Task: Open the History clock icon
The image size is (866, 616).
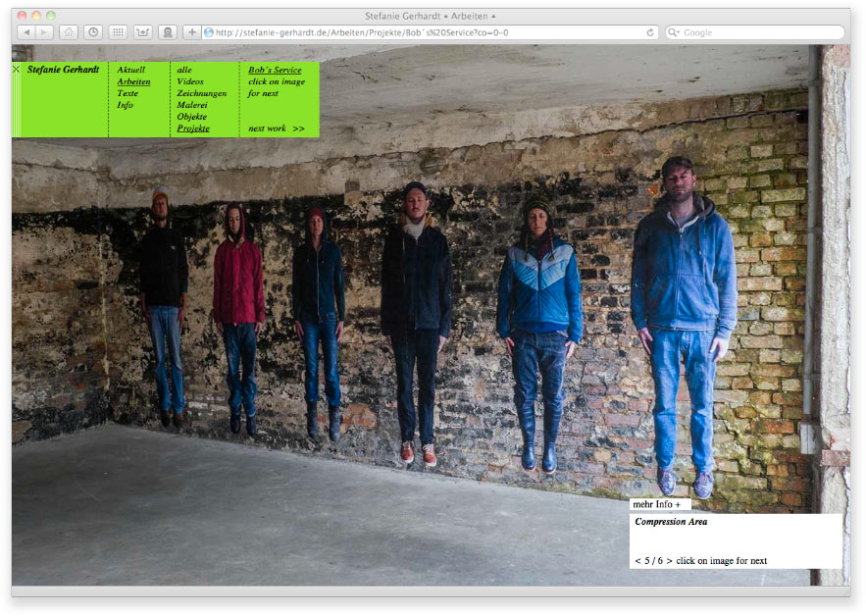Action: click(93, 32)
